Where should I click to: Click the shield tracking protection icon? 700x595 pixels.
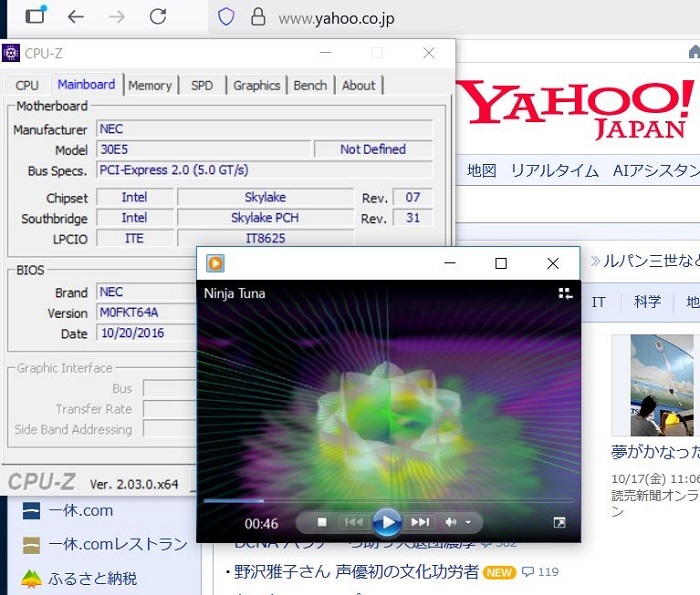[226, 17]
